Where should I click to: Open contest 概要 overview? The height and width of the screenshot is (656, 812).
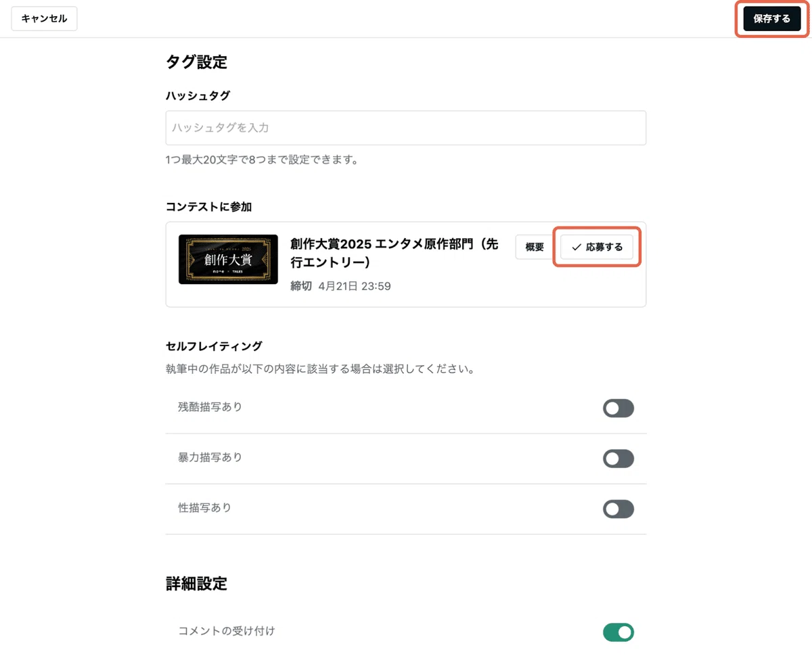tap(535, 248)
